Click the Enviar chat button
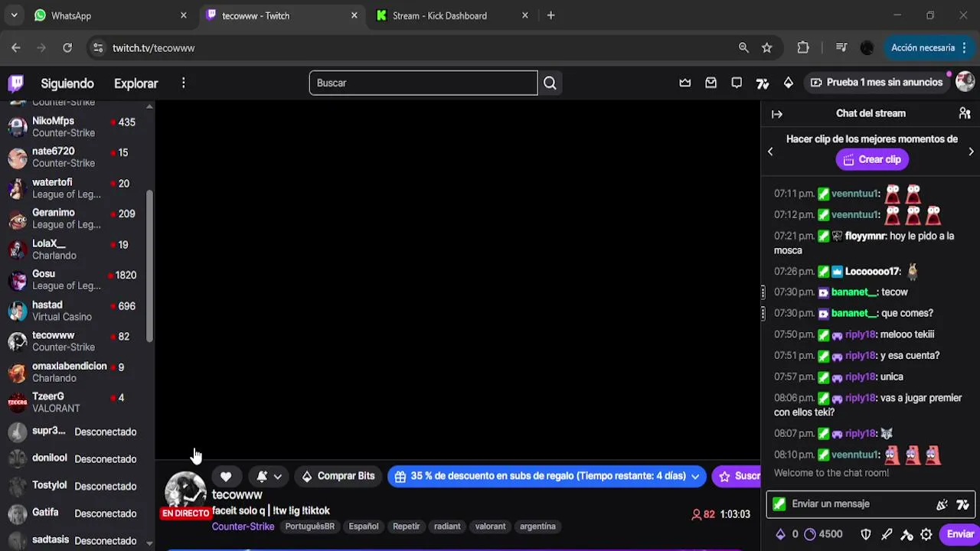The width and height of the screenshot is (980, 551). click(x=960, y=534)
